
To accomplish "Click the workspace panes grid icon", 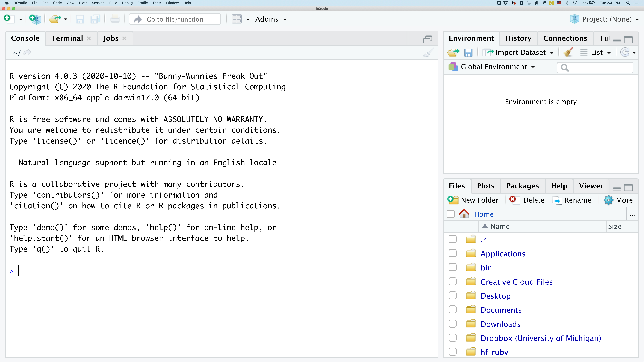I will 236,19.
